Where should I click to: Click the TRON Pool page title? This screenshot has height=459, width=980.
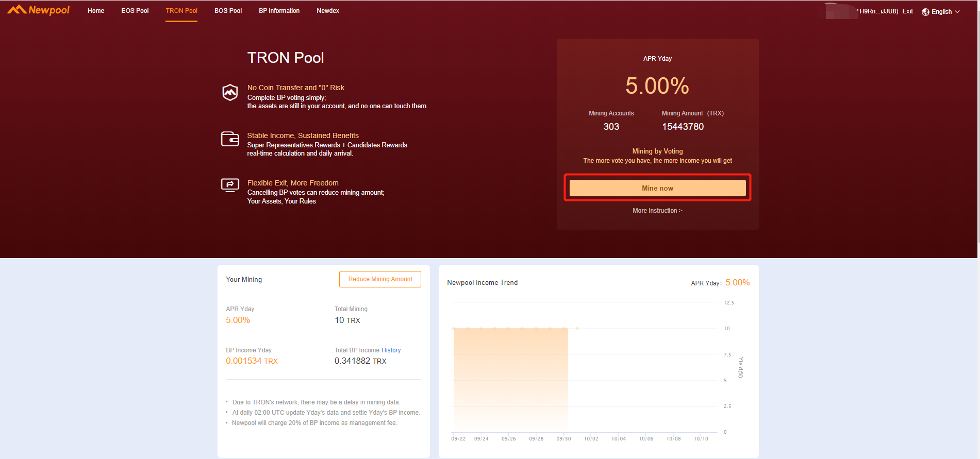point(286,58)
